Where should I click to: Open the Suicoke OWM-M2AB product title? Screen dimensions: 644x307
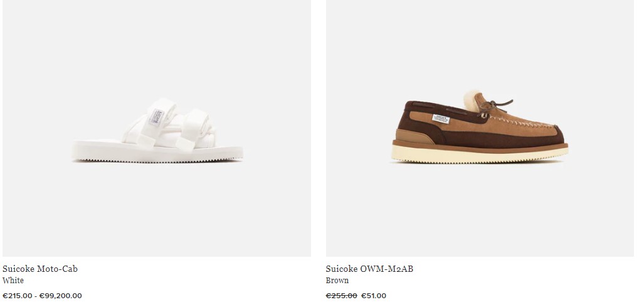click(369, 269)
